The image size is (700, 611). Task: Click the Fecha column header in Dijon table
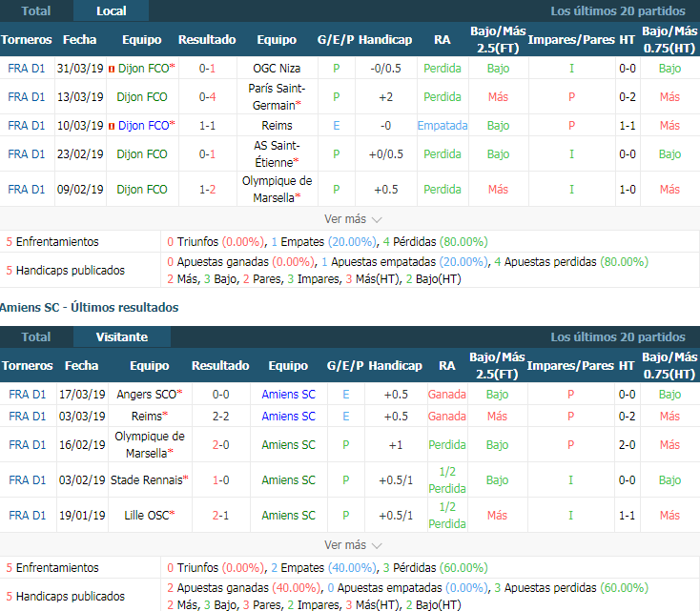point(79,39)
